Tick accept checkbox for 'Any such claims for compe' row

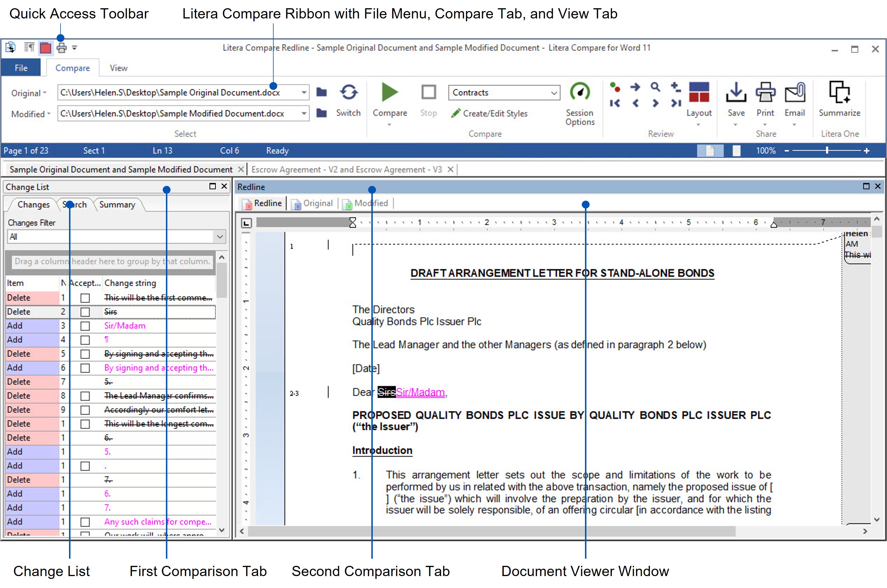pos(85,522)
